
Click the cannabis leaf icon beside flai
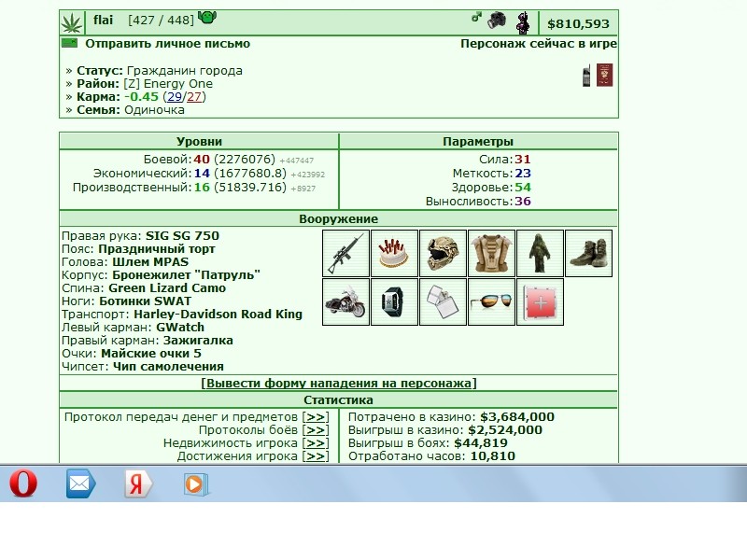pyautogui.click(x=72, y=22)
